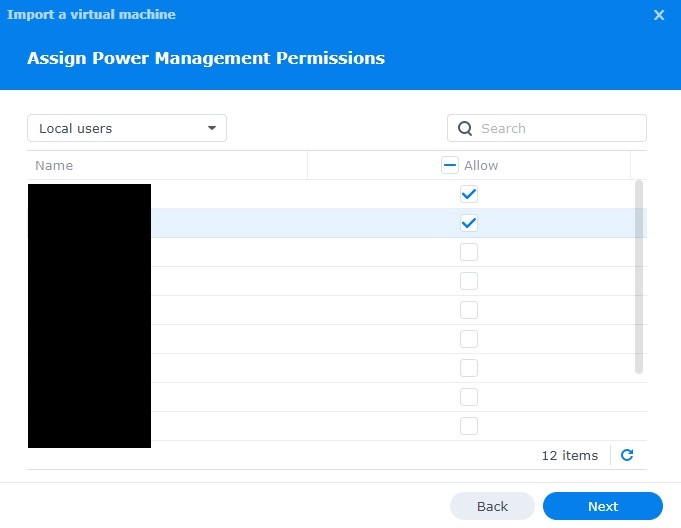Viewport: 681px width, 528px height.
Task: Click the user list vertical scrollbar
Action: pos(638,277)
